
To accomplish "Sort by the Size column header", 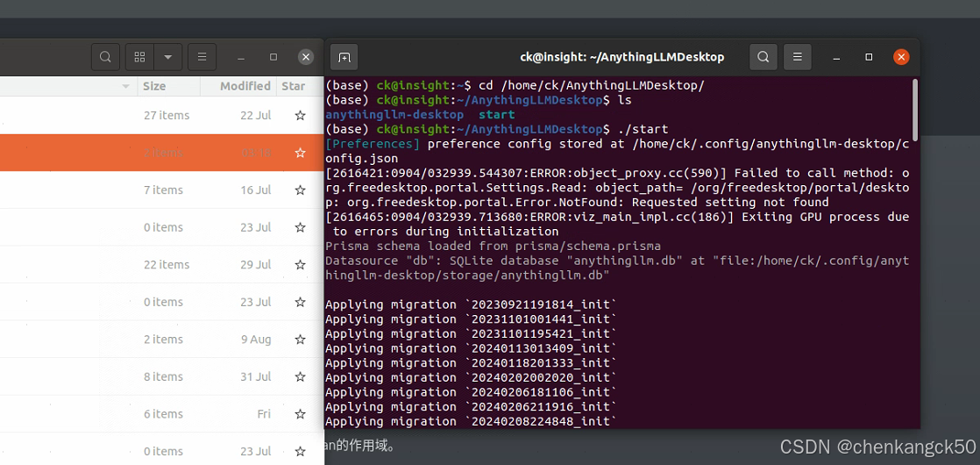I will [154, 86].
